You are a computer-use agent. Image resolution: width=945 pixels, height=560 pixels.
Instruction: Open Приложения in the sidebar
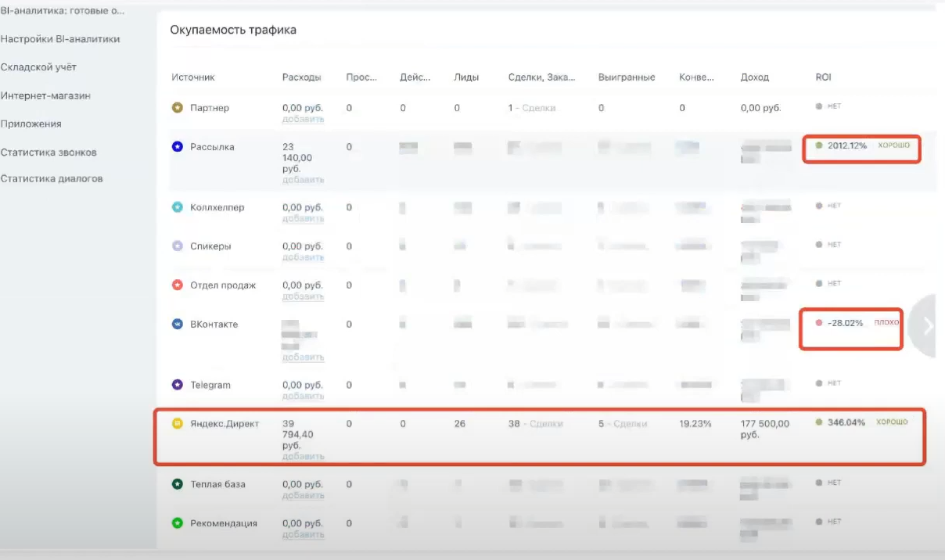tap(31, 124)
